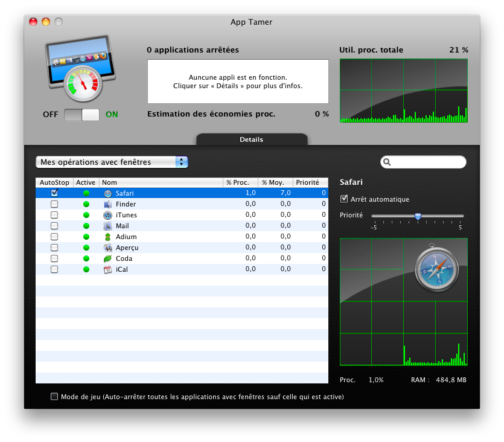Image resolution: width=504 pixels, height=442 pixels.
Task: Sort by the % Proc. column header
Action: point(240,182)
